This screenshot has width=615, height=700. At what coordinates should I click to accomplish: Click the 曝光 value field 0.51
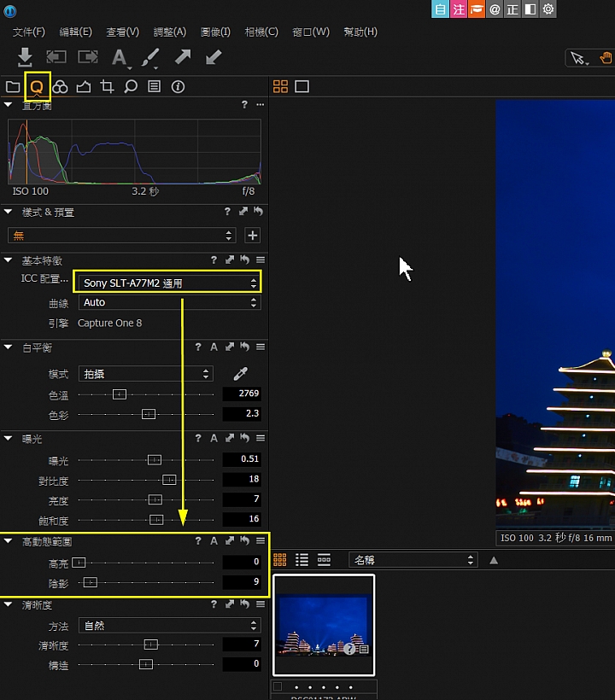pos(242,459)
